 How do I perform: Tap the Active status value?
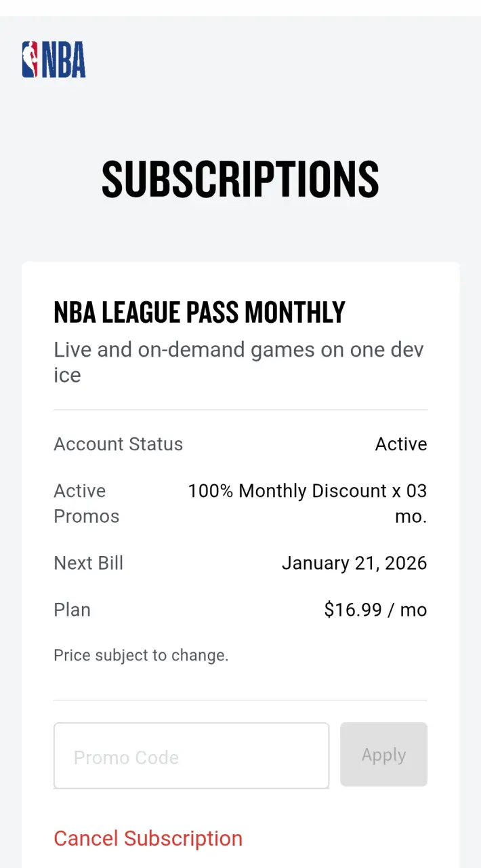pyautogui.click(x=401, y=444)
